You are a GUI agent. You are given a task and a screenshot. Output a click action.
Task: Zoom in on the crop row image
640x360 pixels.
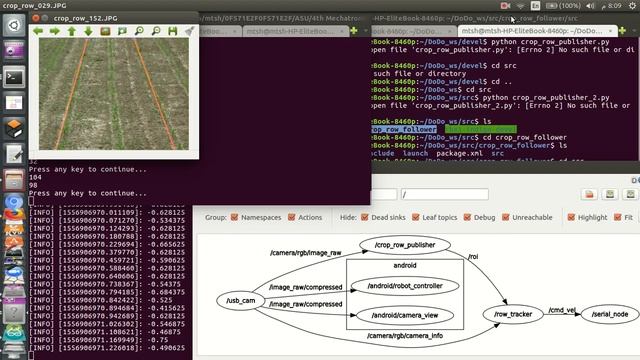[139, 31]
